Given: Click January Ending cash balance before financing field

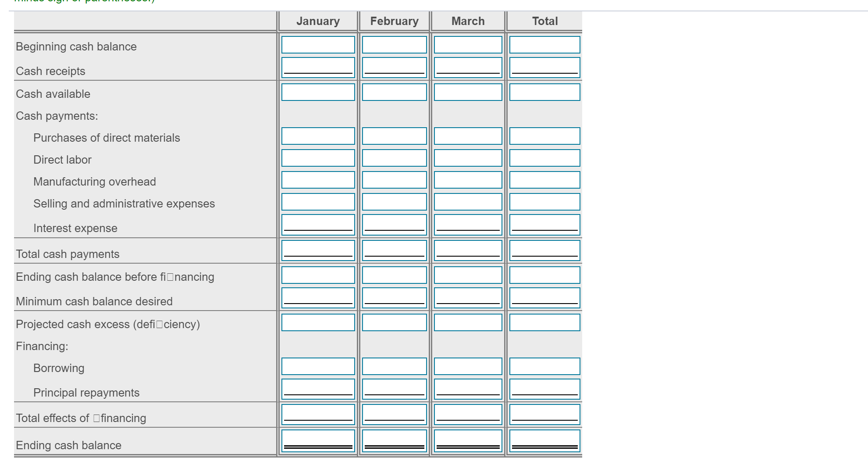Looking at the screenshot, I should click(x=318, y=275).
